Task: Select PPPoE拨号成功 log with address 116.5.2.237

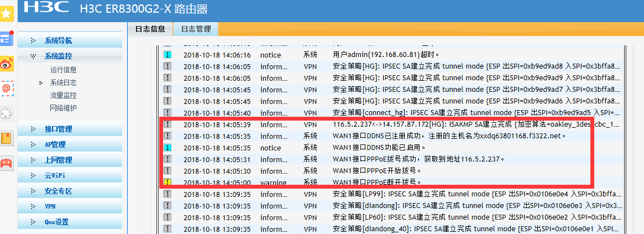Action: (418, 159)
